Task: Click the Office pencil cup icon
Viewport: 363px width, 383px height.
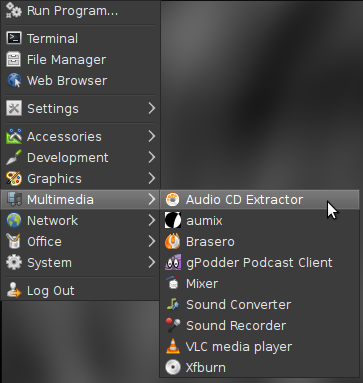Action: (x=14, y=241)
